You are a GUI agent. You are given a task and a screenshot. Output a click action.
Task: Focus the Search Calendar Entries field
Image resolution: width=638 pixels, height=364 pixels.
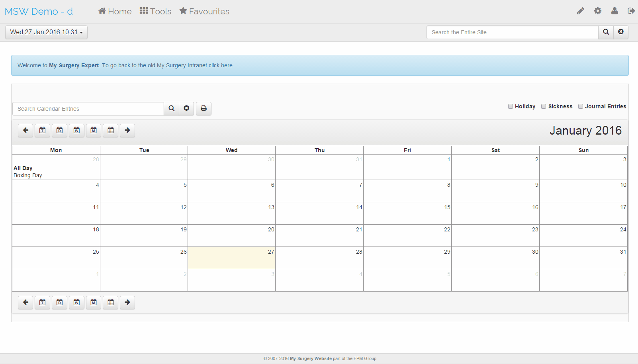tap(88, 109)
